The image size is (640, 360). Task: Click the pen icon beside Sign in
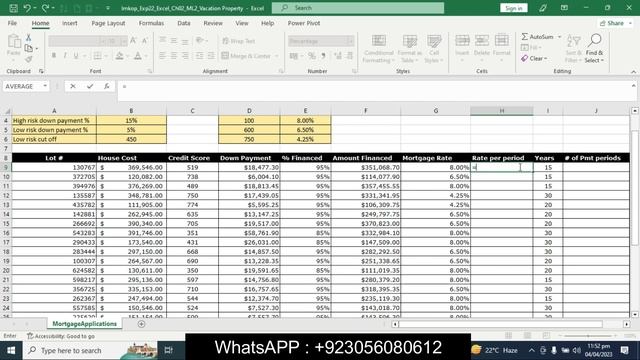coord(542,8)
